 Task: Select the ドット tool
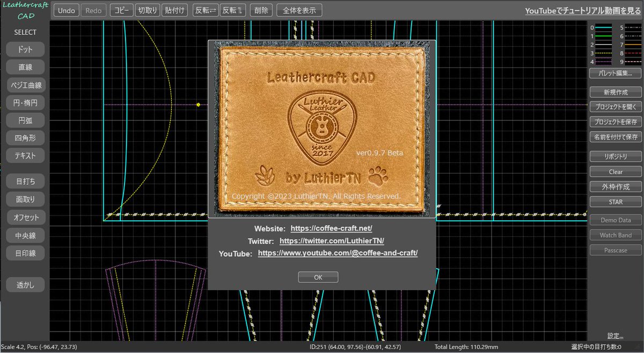click(25, 49)
